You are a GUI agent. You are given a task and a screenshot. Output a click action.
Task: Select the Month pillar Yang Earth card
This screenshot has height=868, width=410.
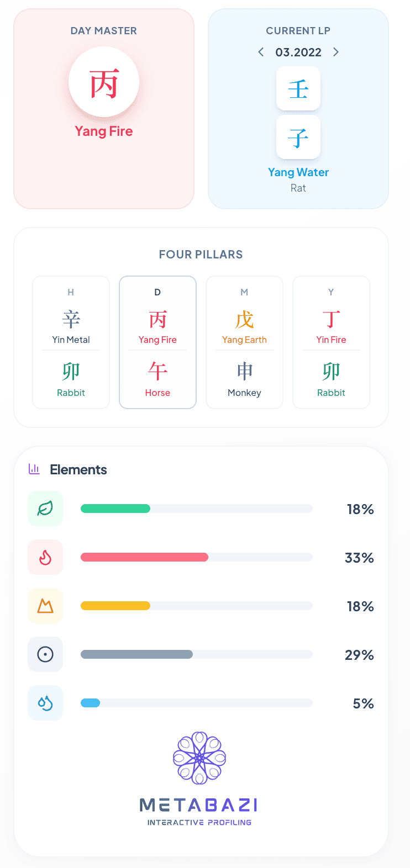(x=244, y=342)
